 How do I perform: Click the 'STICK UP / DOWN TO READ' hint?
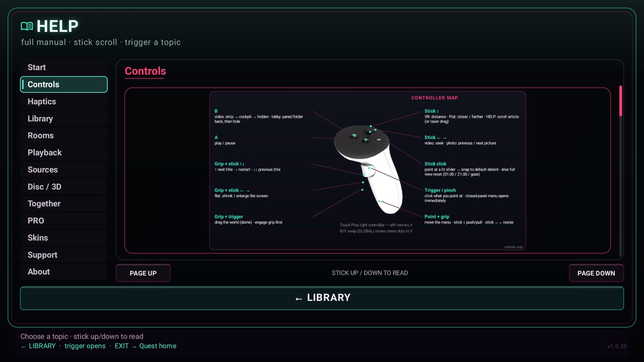tap(370, 273)
